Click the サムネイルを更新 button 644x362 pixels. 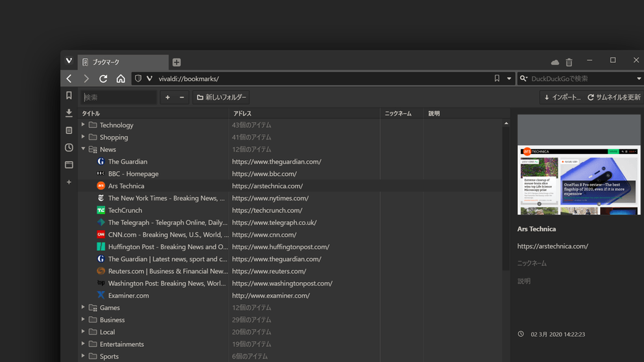pyautogui.click(x=614, y=97)
